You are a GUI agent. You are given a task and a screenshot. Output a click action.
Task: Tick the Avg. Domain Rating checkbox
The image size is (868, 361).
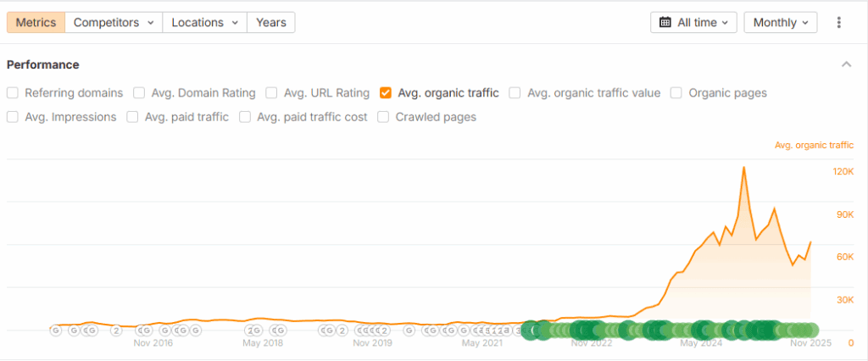(x=139, y=93)
